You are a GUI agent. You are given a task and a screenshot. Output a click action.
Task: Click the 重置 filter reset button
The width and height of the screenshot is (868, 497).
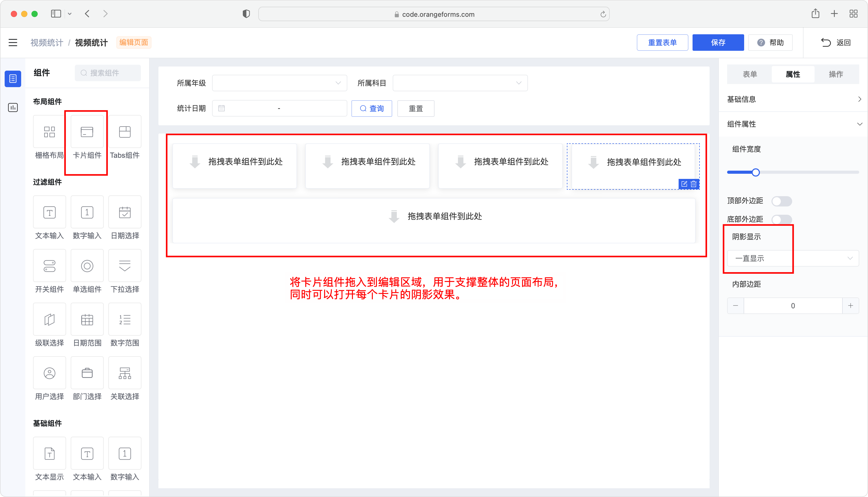click(x=416, y=109)
